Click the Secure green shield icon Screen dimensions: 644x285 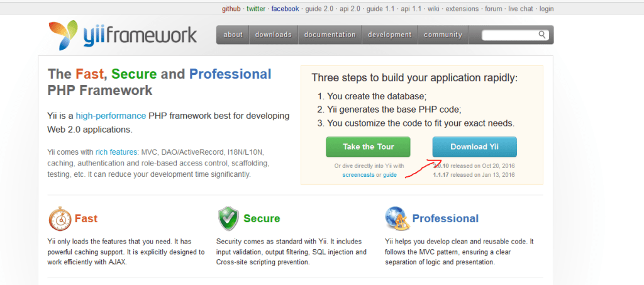[x=228, y=218]
